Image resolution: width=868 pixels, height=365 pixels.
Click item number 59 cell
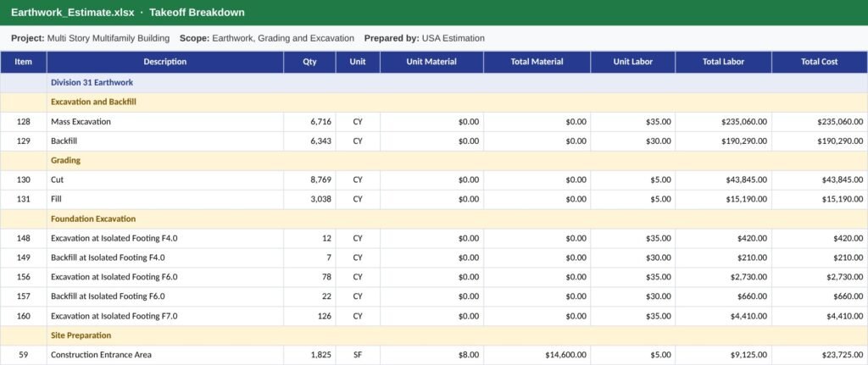[23, 355]
